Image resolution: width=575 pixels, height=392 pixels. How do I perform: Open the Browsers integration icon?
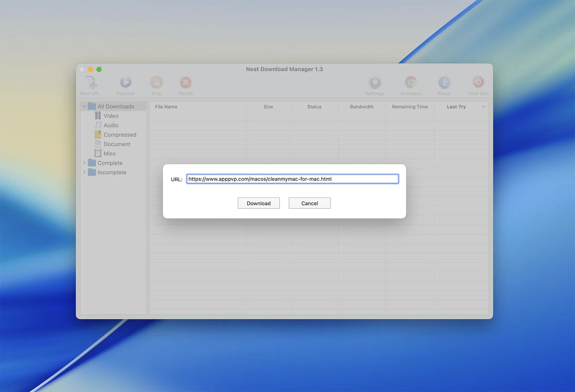(x=411, y=83)
